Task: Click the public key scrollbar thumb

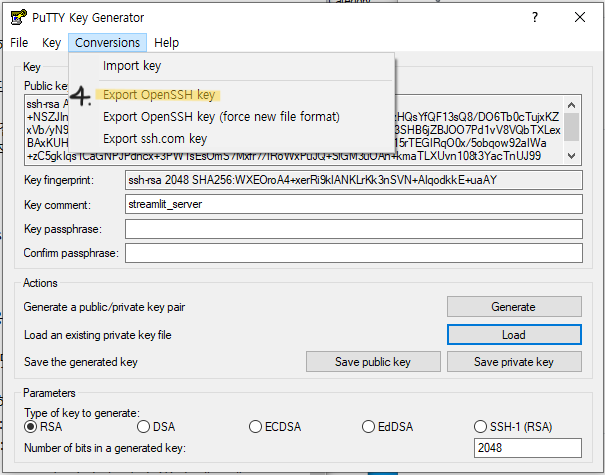Action: click(x=571, y=127)
